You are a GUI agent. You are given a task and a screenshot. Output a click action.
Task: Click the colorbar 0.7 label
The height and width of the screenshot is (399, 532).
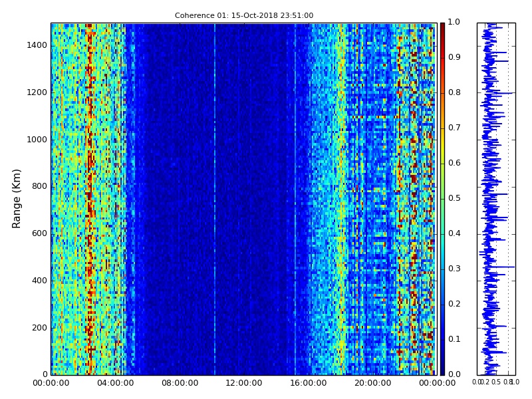point(454,128)
